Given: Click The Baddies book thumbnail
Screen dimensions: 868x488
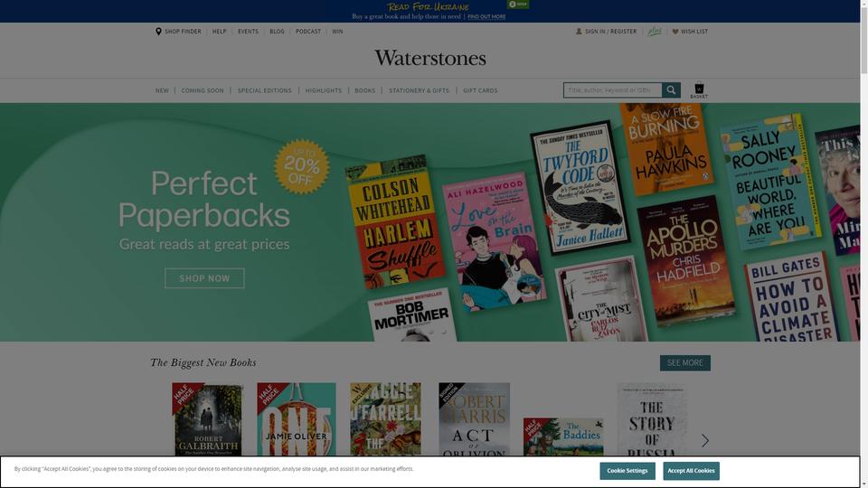Looking at the screenshot, I should tap(563, 437).
